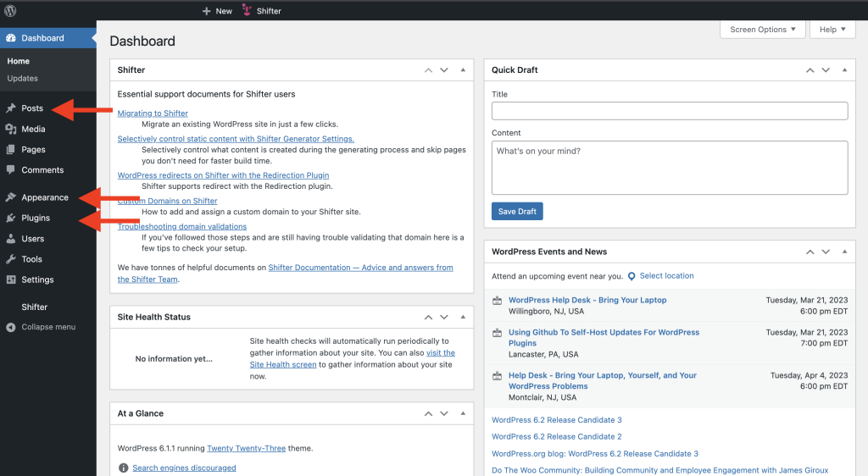Go to Updates submenu item
This screenshot has height=476, width=868.
(x=23, y=79)
